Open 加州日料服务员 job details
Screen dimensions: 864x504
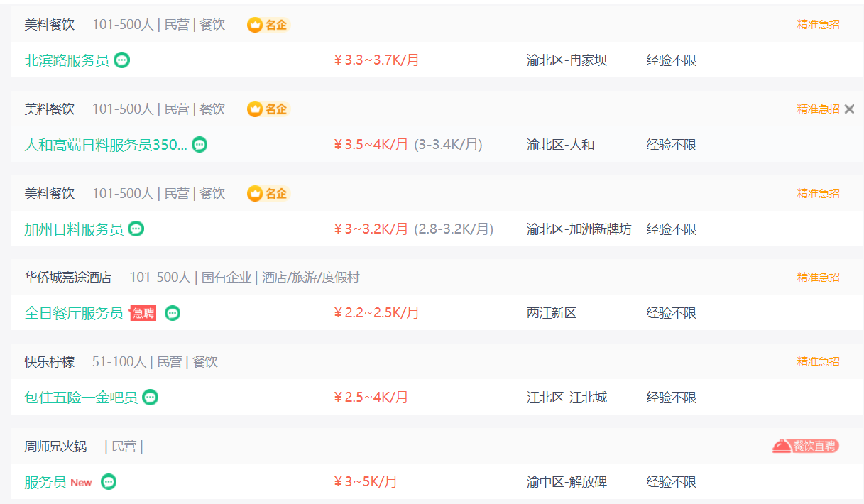[74, 229]
